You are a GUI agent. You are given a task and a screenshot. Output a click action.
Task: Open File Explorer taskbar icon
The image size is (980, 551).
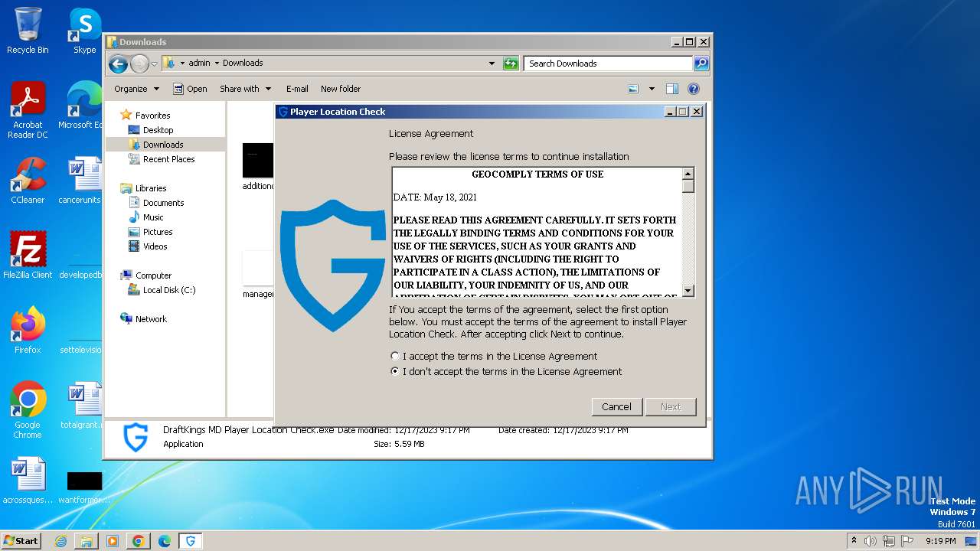pyautogui.click(x=87, y=541)
